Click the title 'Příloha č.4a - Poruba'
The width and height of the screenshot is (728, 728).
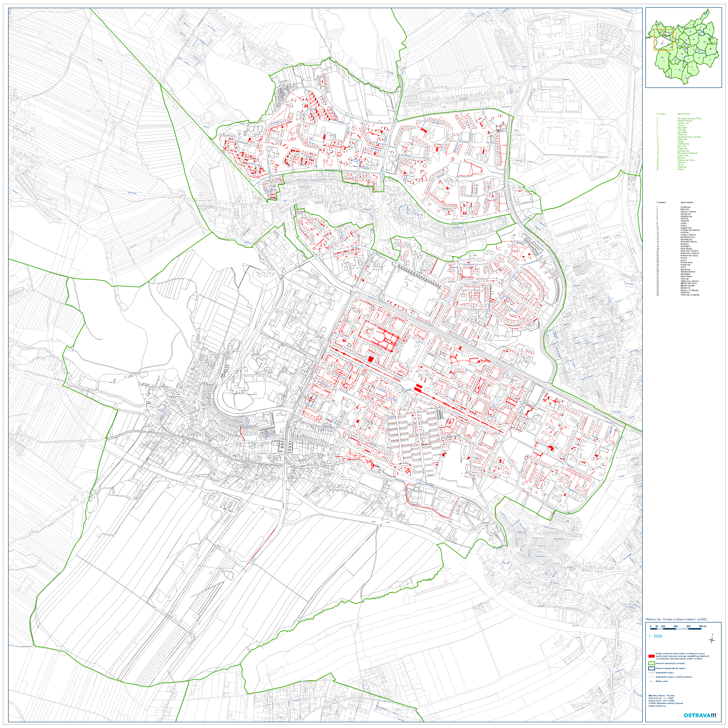[676, 619]
